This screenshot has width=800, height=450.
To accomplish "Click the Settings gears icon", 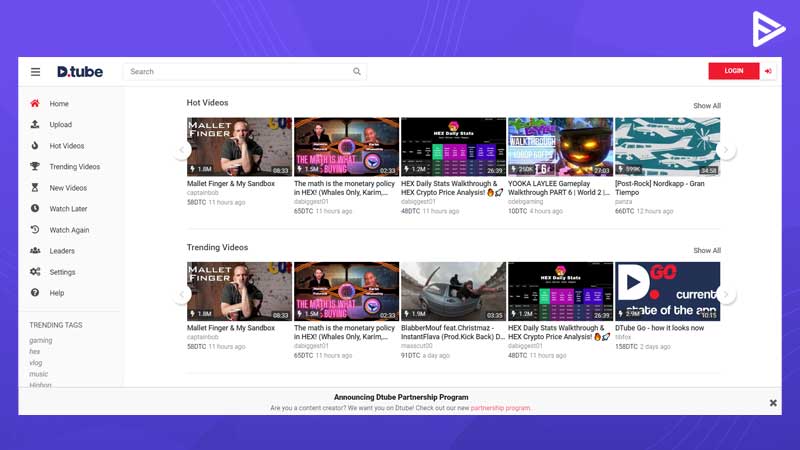I will 35,271.
